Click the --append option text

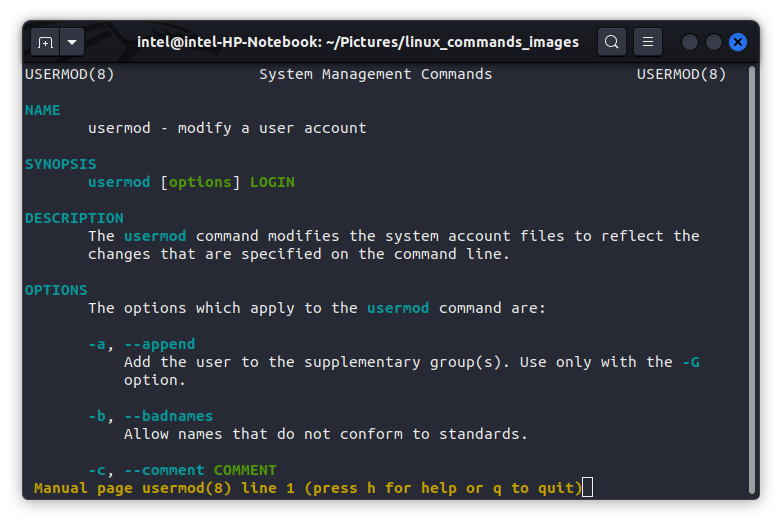pos(160,344)
